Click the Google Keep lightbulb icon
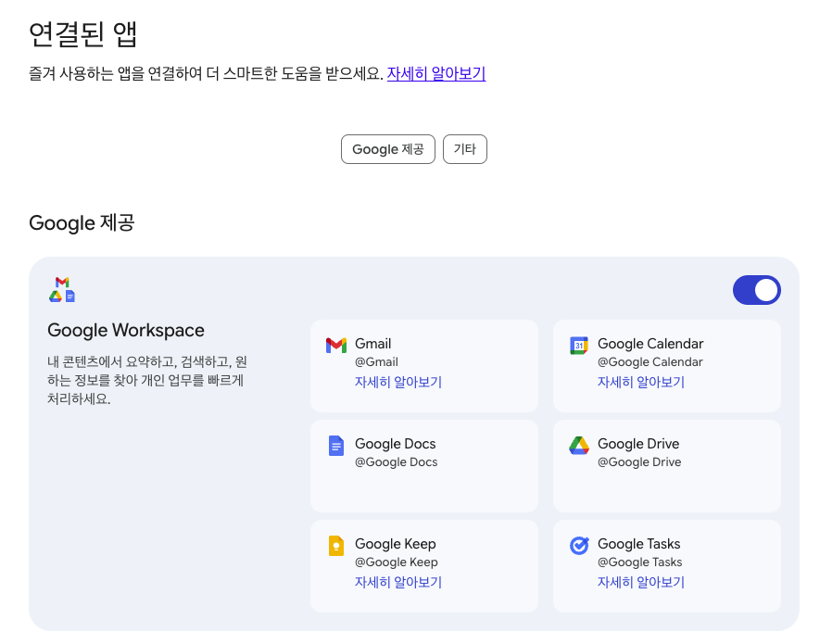The image size is (820, 644). (335, 546)
